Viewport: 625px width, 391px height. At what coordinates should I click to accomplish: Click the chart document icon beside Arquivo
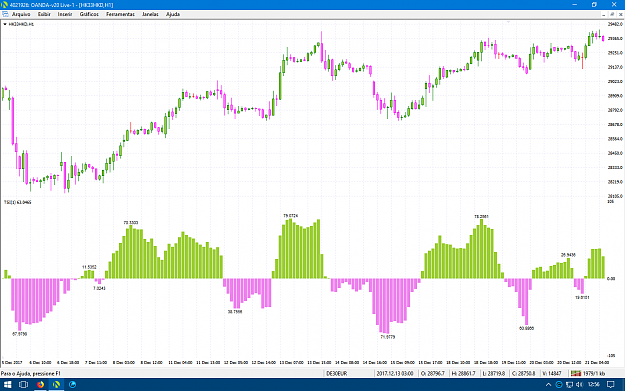5,14
